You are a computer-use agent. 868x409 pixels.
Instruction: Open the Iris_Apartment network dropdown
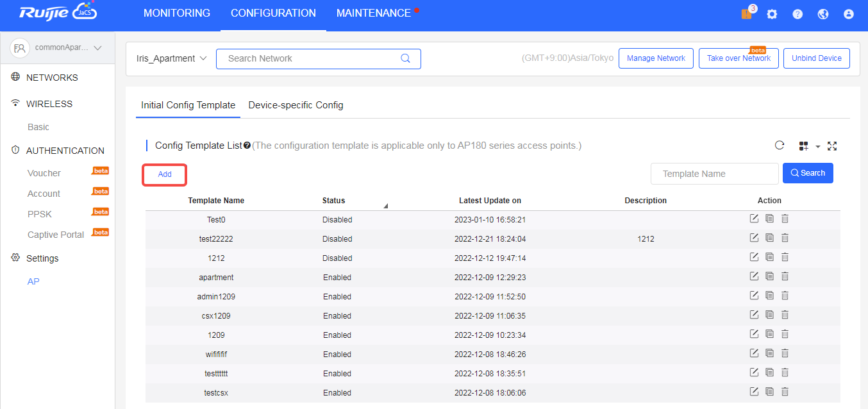click(x=172, y=58)
